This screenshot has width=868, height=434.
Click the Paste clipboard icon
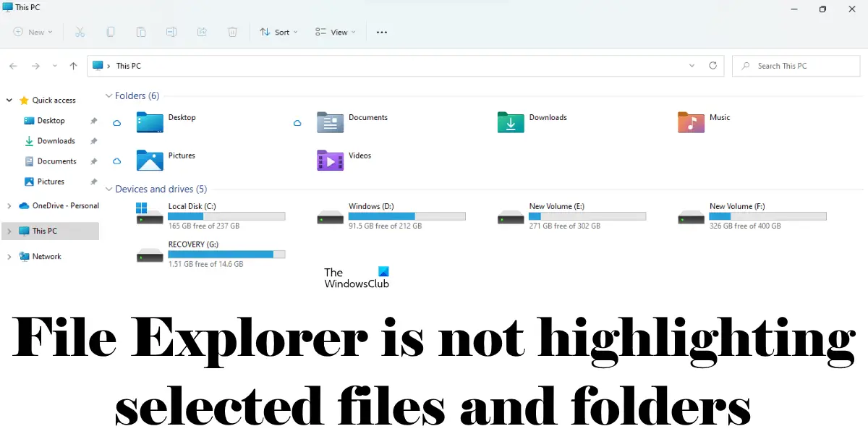click(141, 32)
